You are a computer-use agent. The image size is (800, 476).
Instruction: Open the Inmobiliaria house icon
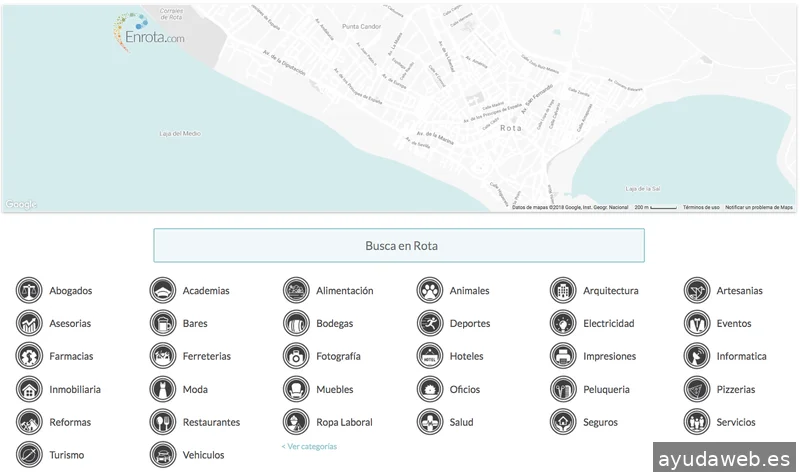coord(29,389)
